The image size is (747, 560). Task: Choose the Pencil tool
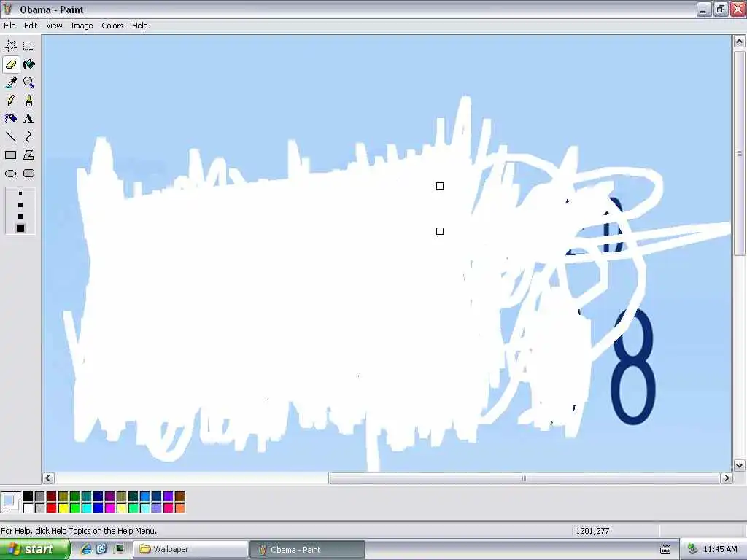(11, 101)
